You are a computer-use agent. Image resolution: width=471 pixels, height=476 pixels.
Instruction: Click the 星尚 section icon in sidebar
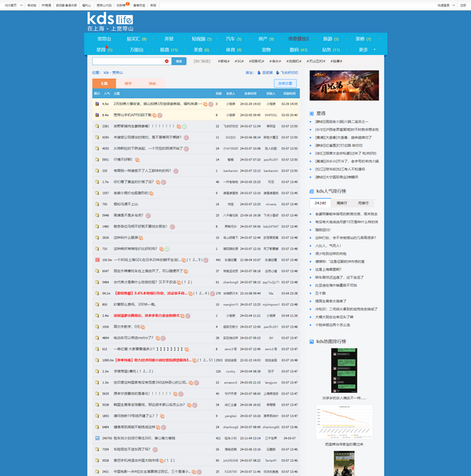click(x=312, y=113)
